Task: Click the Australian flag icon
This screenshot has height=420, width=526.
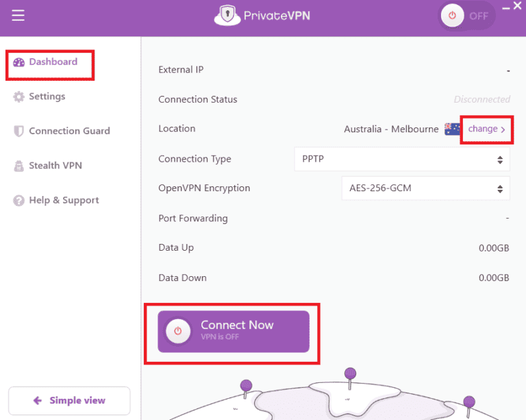Action: click(452, 129)
